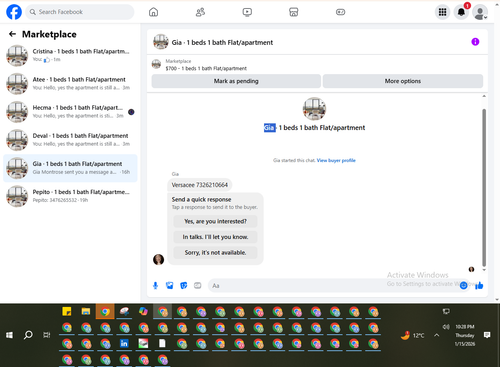Open the emoji picker in message box
Screen dimensions: 500x367
click(x=463, y=286)
